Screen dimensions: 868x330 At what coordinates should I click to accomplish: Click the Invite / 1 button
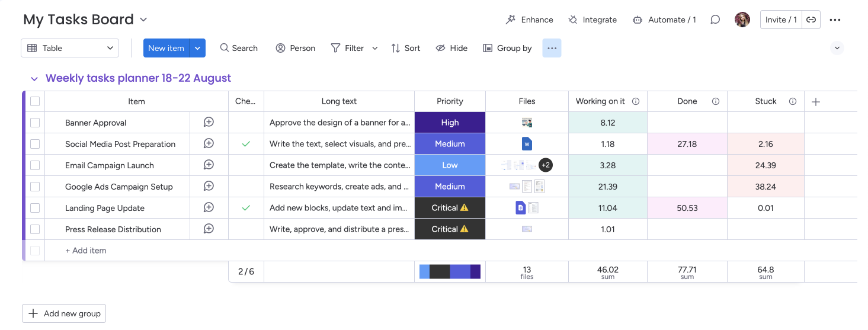(780, 20)
